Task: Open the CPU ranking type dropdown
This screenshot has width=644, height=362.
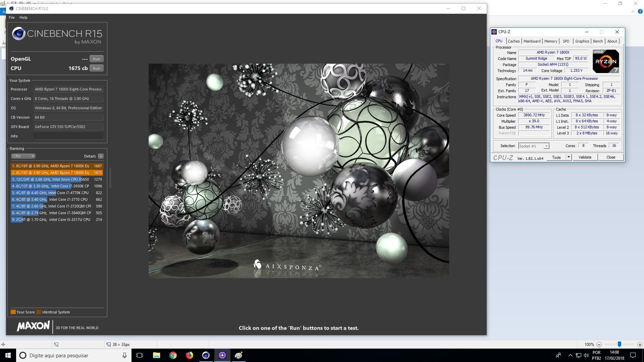Action: point(23,156)
